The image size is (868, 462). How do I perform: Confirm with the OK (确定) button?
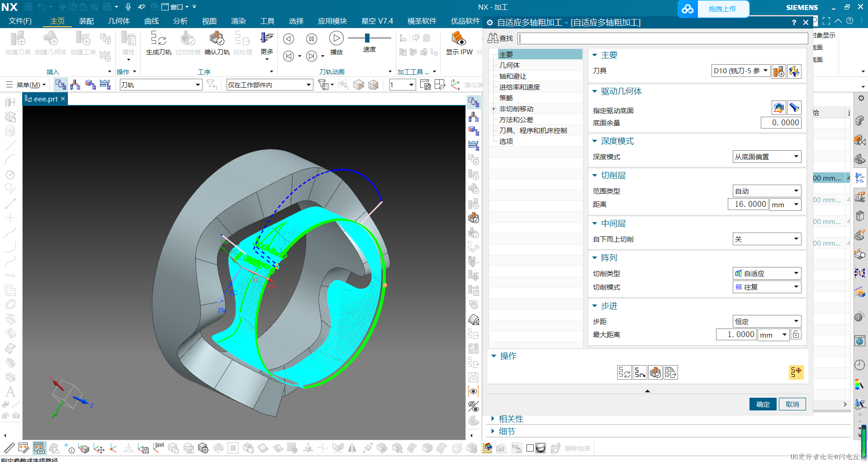tap(763, 404)
